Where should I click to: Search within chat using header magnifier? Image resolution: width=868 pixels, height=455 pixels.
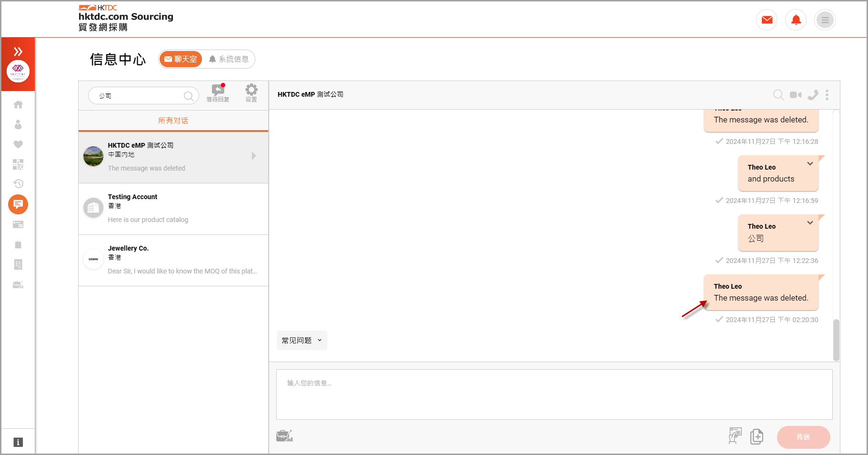click(x=778, y=95)
